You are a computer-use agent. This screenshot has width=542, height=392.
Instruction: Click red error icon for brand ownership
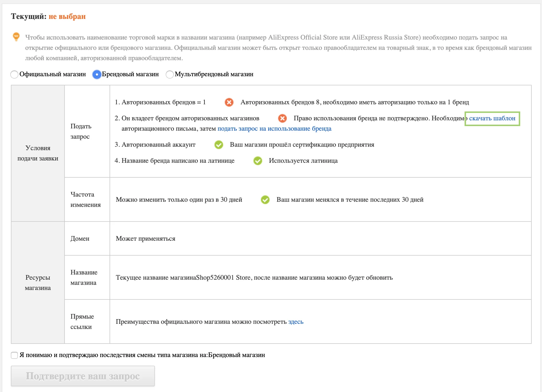pyautogui.click(x=282, y=118)
